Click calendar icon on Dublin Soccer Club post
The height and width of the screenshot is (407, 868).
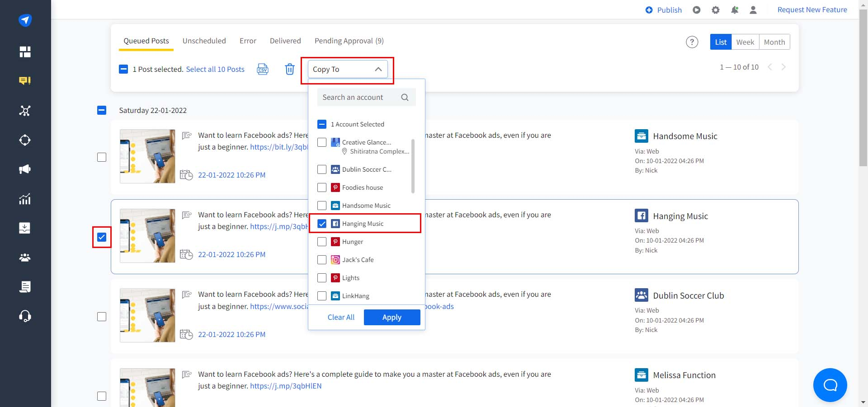click(x=186, y=334)
